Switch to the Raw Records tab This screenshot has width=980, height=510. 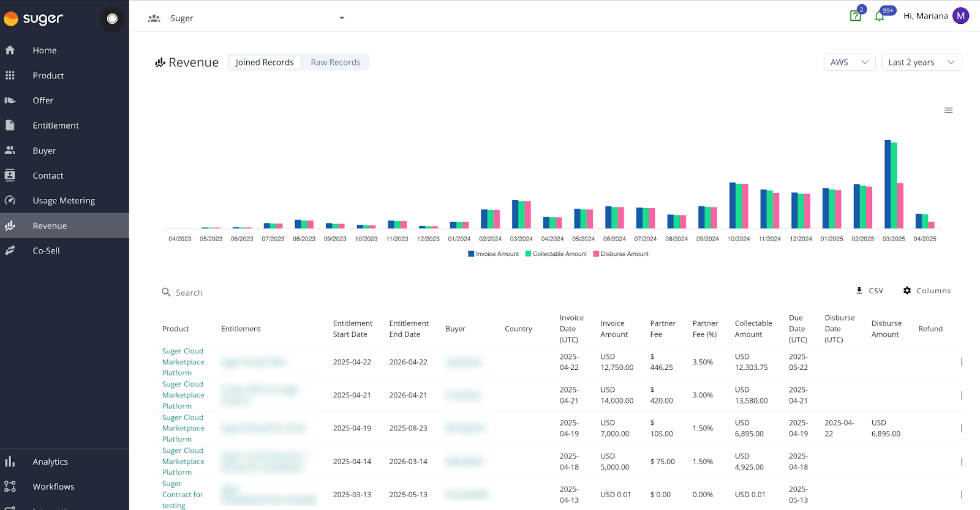[336, 62]
